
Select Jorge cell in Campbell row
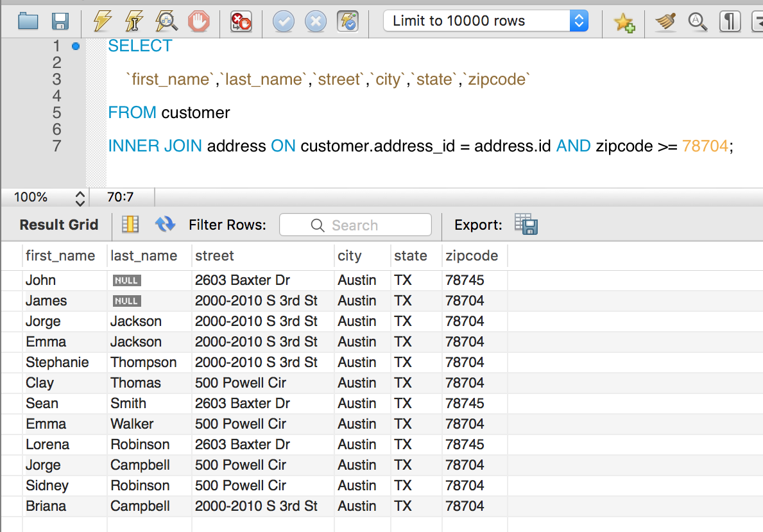click(x=65, y=465)
